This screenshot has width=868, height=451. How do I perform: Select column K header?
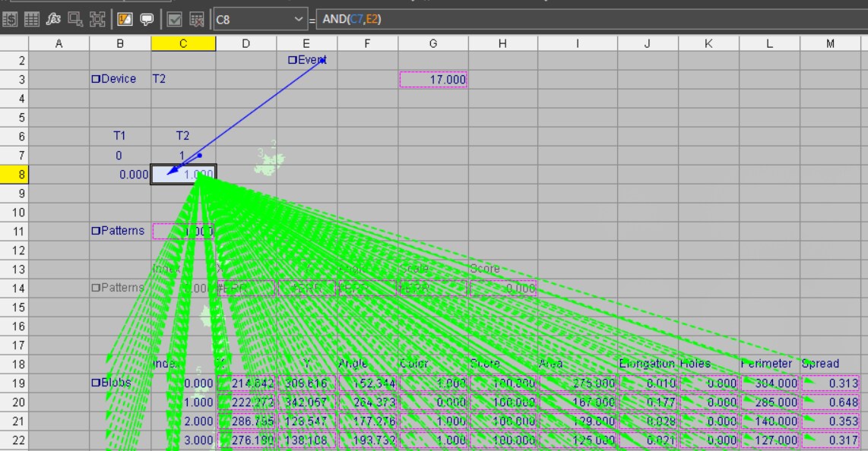[x=708, y=44]
